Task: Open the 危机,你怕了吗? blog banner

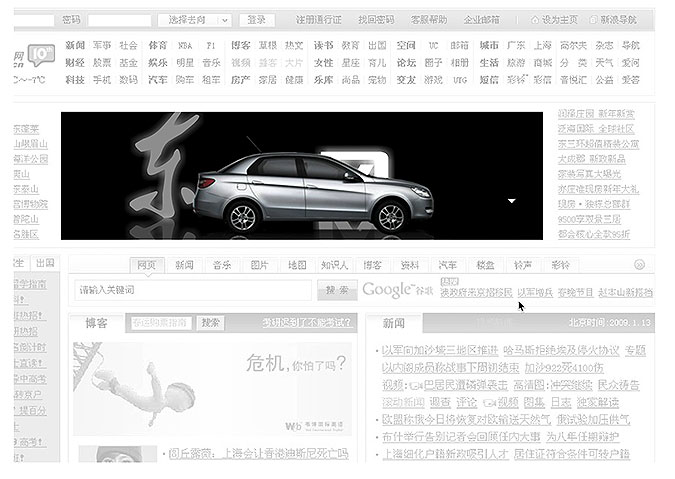Action: tap(212, 389)
